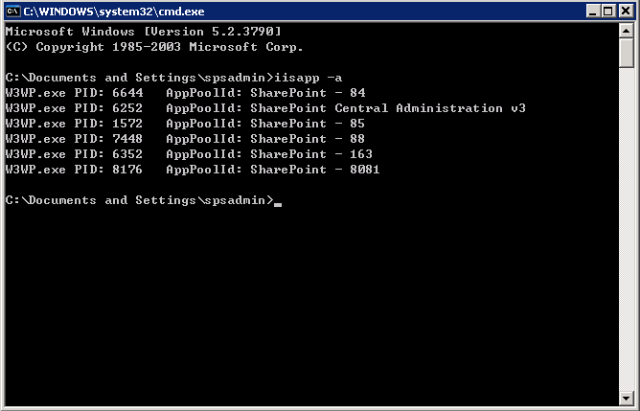Click the empty vertical scrollbar track
The image size is (640, 411).
coord(626,229)
